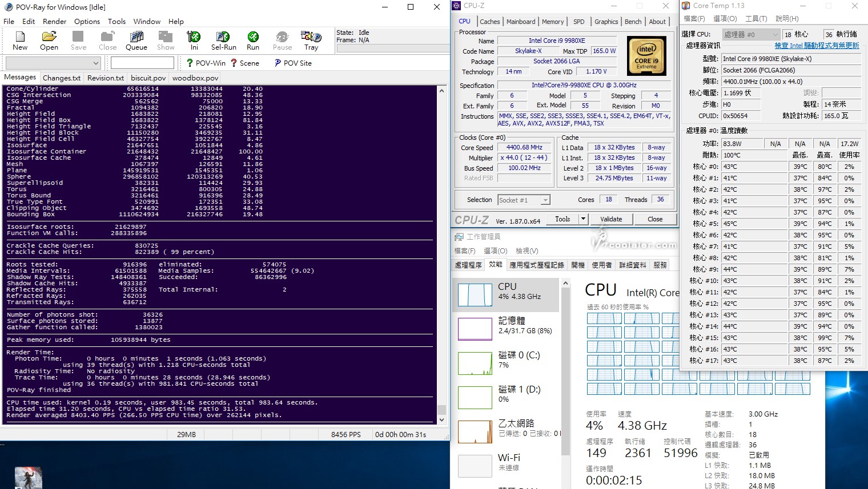
Task: Click the Pause render icon
Action: [282, 41]
